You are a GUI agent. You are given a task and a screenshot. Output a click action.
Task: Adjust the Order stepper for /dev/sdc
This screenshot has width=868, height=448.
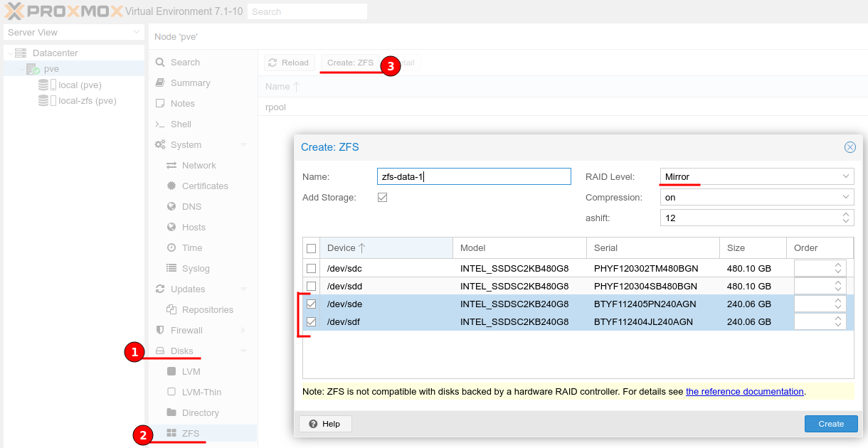[839, 268]
